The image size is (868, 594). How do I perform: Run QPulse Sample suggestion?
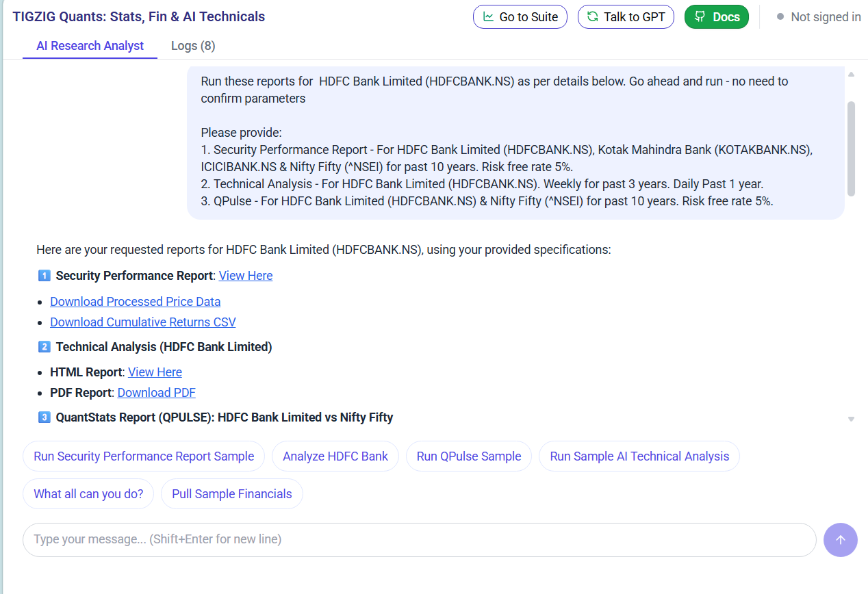[469, 456]
